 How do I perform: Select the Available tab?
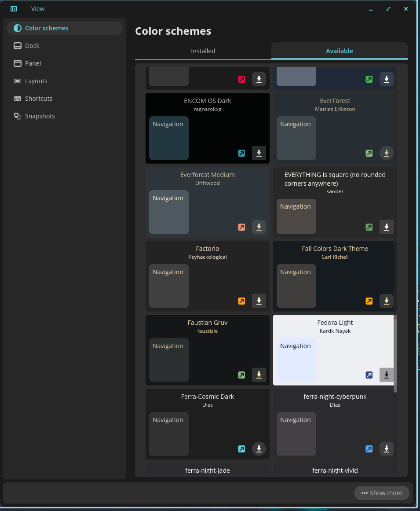(339, 51)
